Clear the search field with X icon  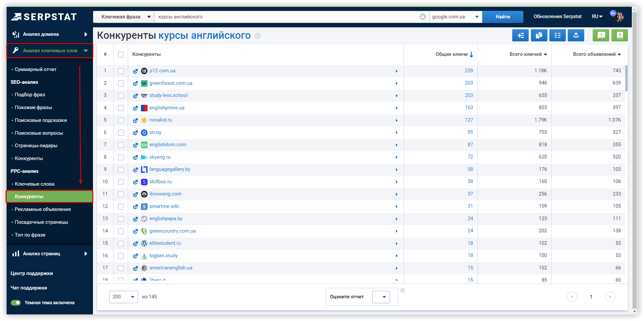(423, 17)
